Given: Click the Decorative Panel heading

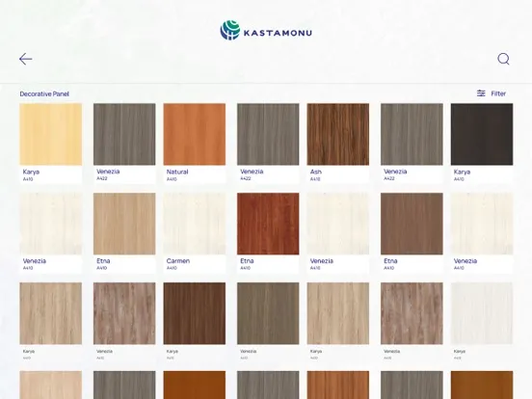Looking at the screenshot, I should [x=44, y=94].
